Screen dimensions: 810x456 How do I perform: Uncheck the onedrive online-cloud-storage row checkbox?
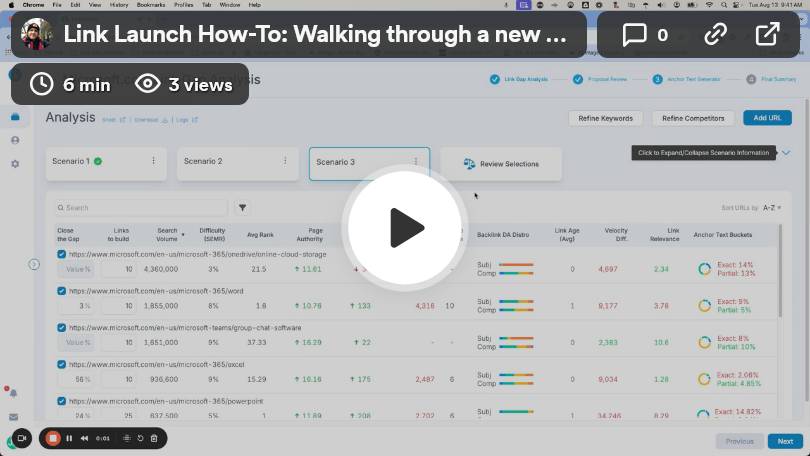(x=61, y=254)
